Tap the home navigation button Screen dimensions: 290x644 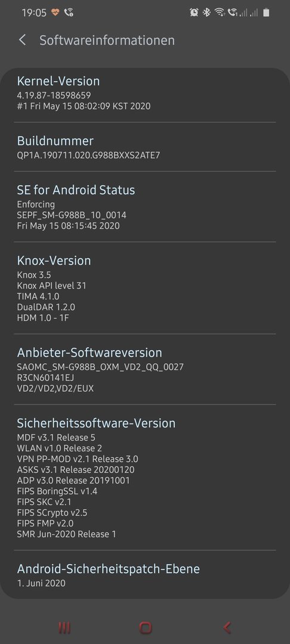coord(145,627)
